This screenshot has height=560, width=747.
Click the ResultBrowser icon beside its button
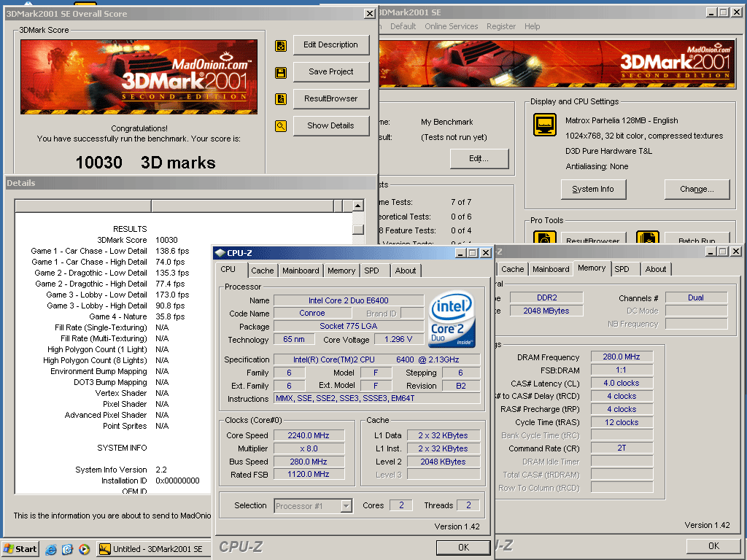tap(281, 99)
